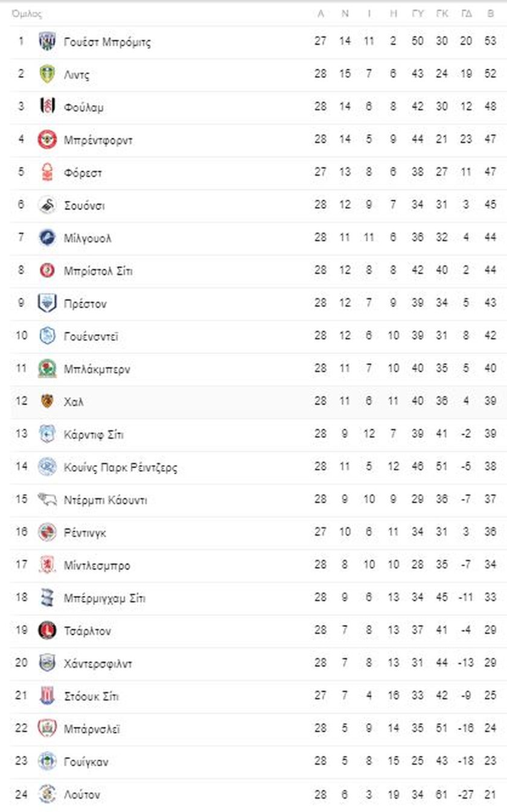
Task: Click the Μπρέντφορντ crest icon
Action: [47, 140]
